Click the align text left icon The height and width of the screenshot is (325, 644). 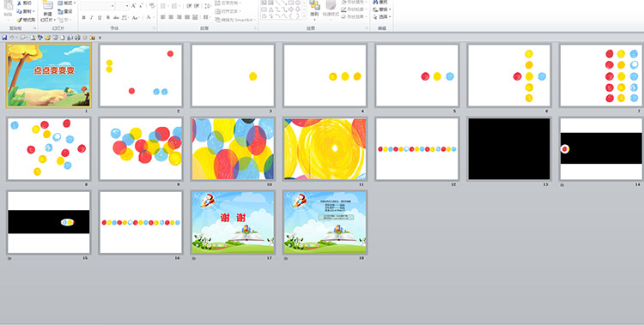[163, 17]
